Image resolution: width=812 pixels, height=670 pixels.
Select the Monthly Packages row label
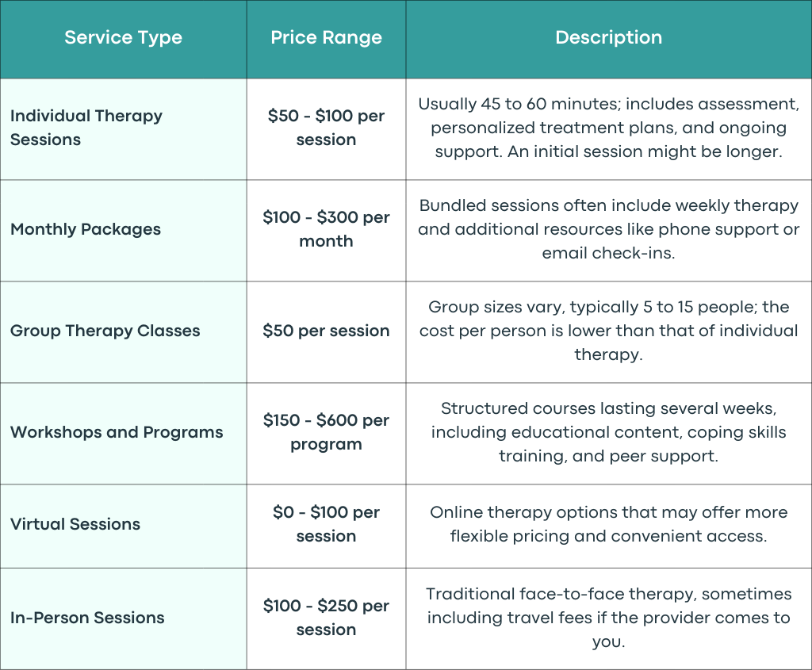point(86,229)
